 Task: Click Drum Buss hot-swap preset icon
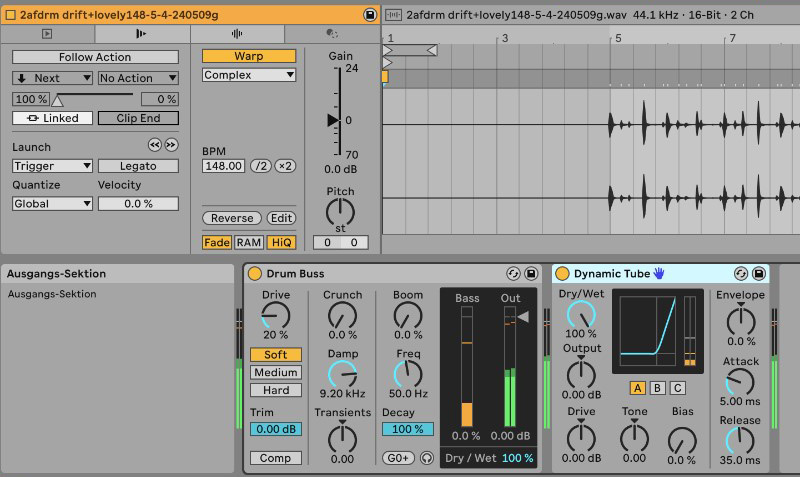tap(513, 273)
